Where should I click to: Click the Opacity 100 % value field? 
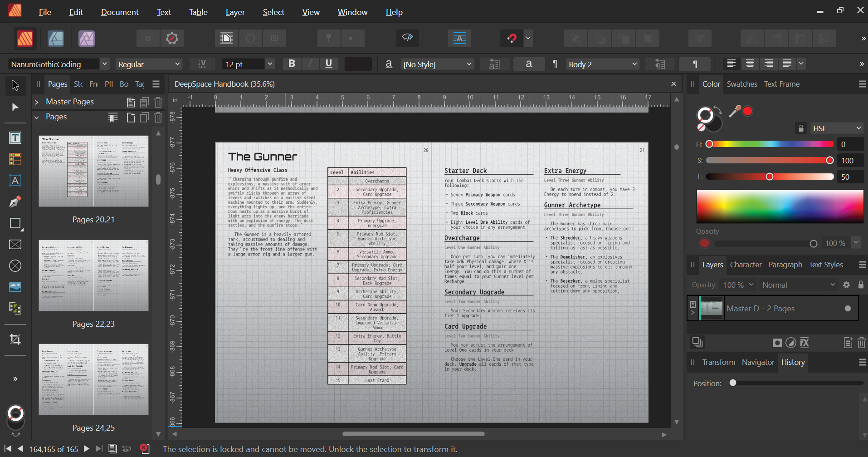point(835,243)
